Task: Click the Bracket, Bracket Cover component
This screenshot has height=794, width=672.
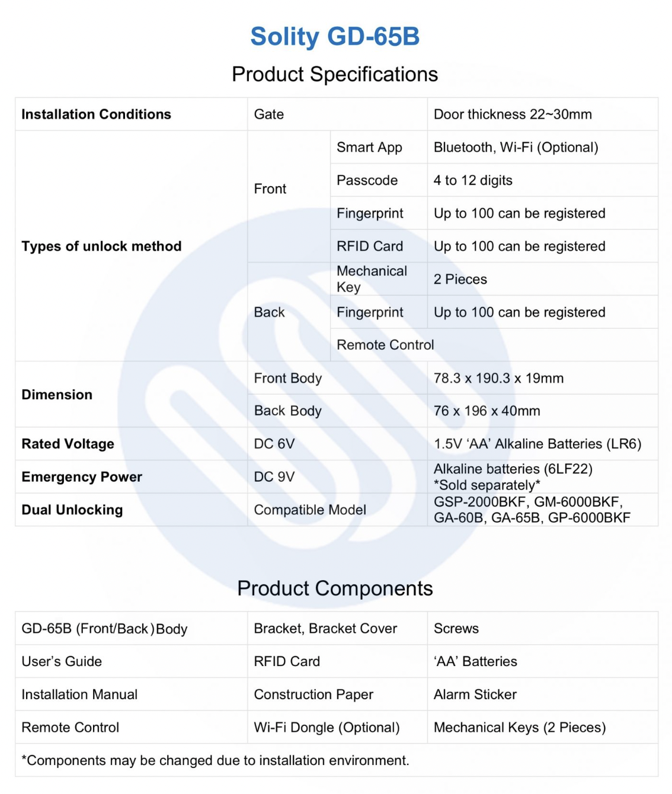Action: (325, 629)
